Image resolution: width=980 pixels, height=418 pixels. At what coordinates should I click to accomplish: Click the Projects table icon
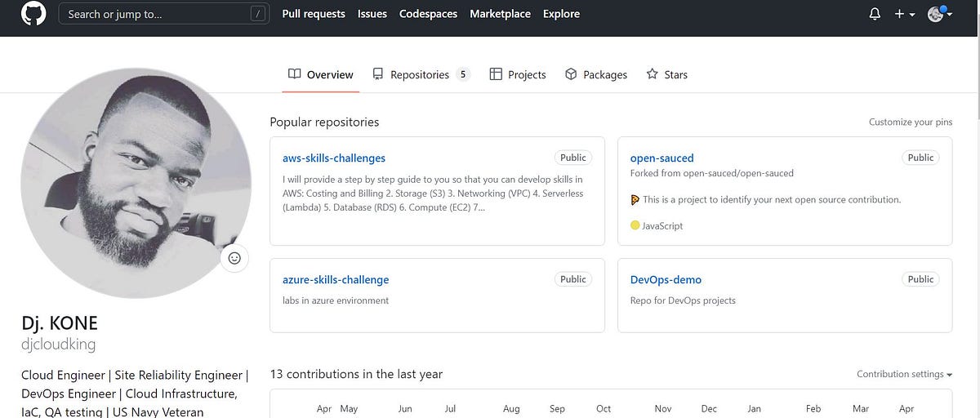point(496,74)
